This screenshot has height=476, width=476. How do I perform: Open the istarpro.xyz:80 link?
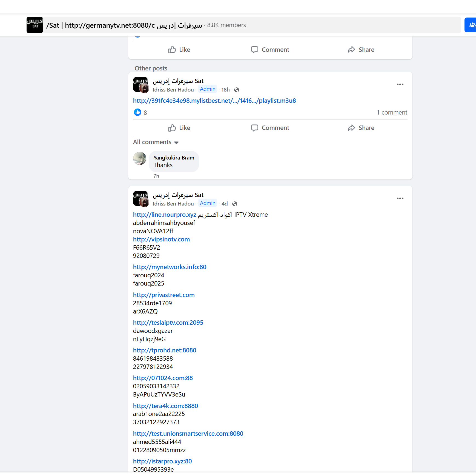click(x=162, y=461)
